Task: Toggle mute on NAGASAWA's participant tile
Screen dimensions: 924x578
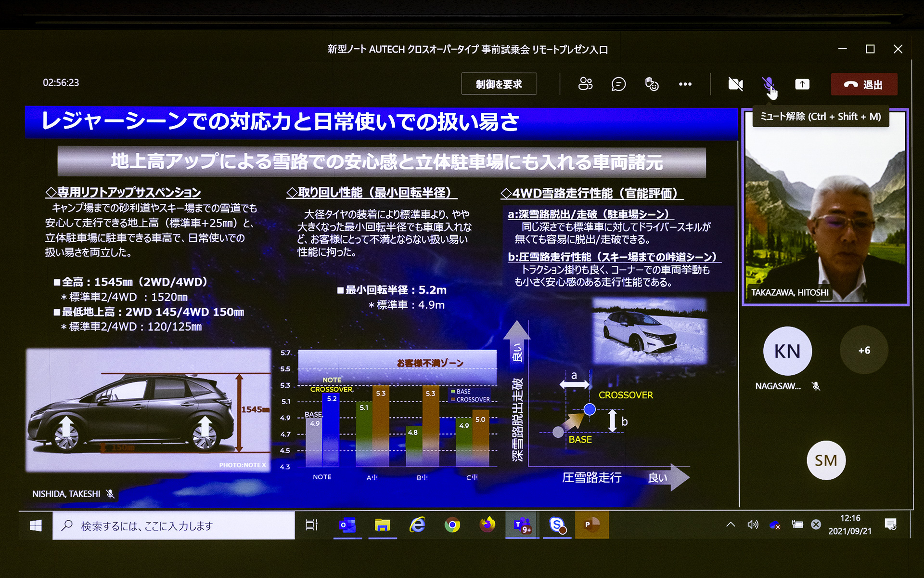Action: click(816, 386)
